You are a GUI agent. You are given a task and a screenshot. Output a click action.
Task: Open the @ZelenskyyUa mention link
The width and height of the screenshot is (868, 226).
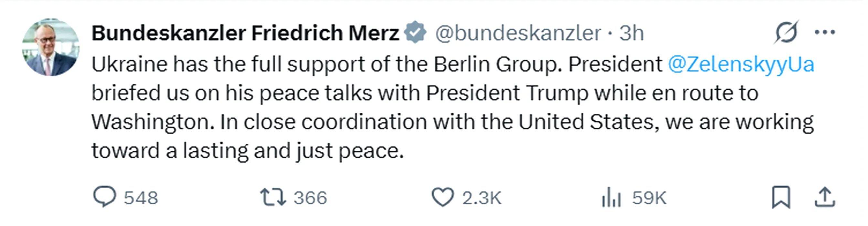(741, 64)
